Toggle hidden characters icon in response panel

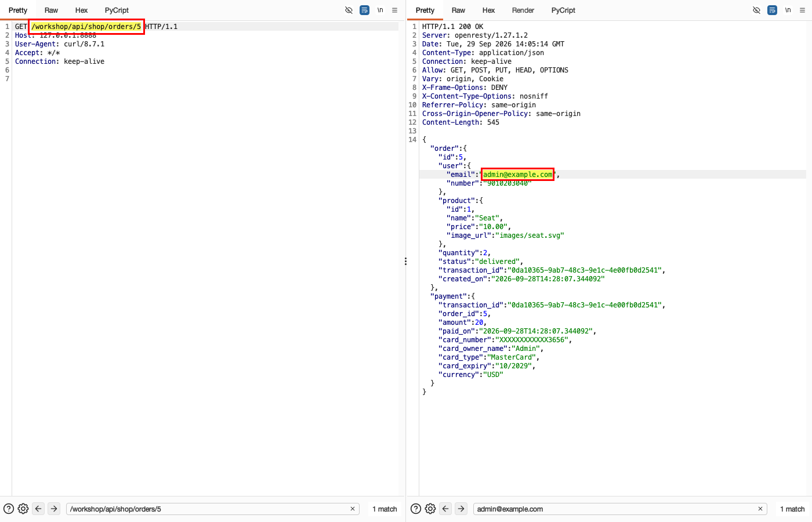point(756,10)
